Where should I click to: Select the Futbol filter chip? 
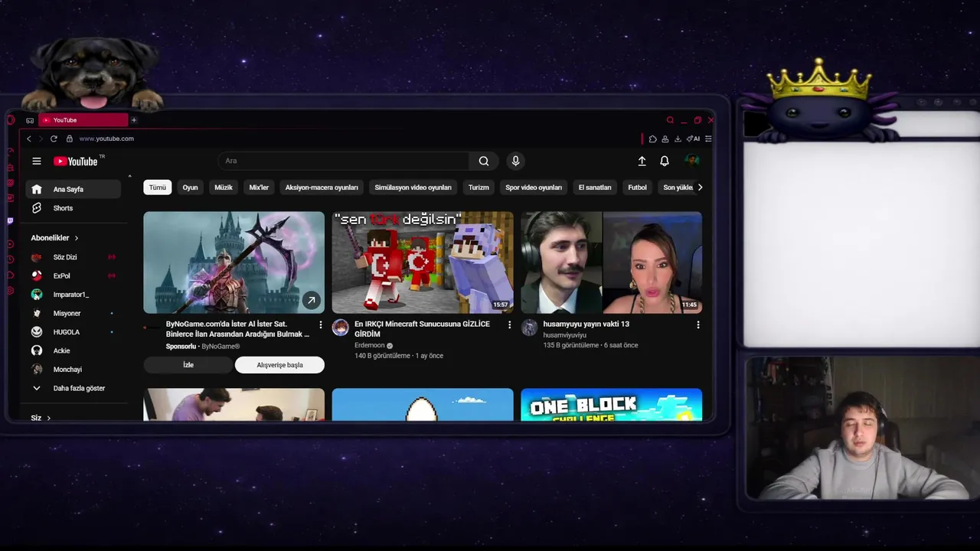[x=637, y=187]
